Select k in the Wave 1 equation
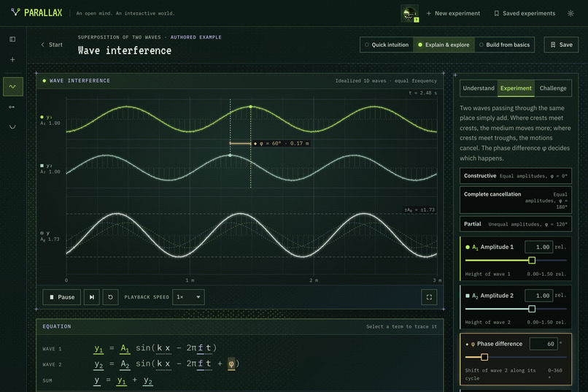The image size is (588, 392). [x=159, y=348]
